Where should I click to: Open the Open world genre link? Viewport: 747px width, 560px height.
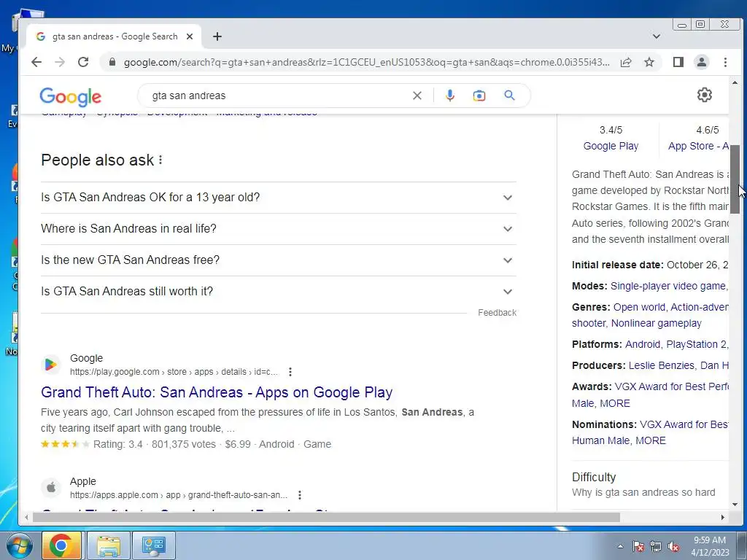pyautogui.click(x=640, y=307)
